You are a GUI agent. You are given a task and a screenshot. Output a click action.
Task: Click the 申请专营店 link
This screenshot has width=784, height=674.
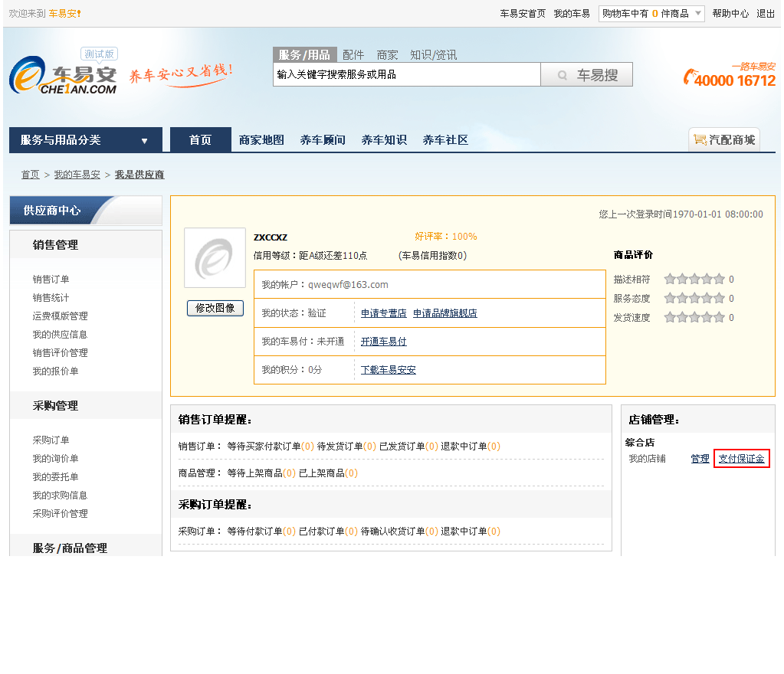[383, 313]
